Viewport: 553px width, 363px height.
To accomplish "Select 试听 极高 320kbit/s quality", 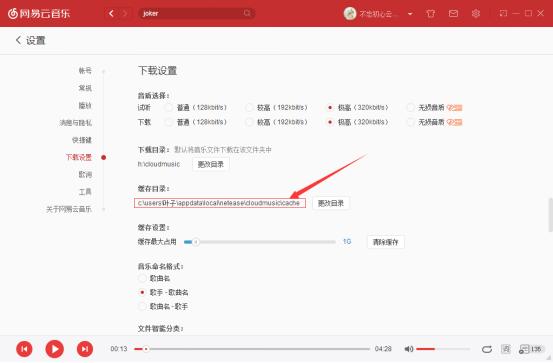I will [330, 107].
